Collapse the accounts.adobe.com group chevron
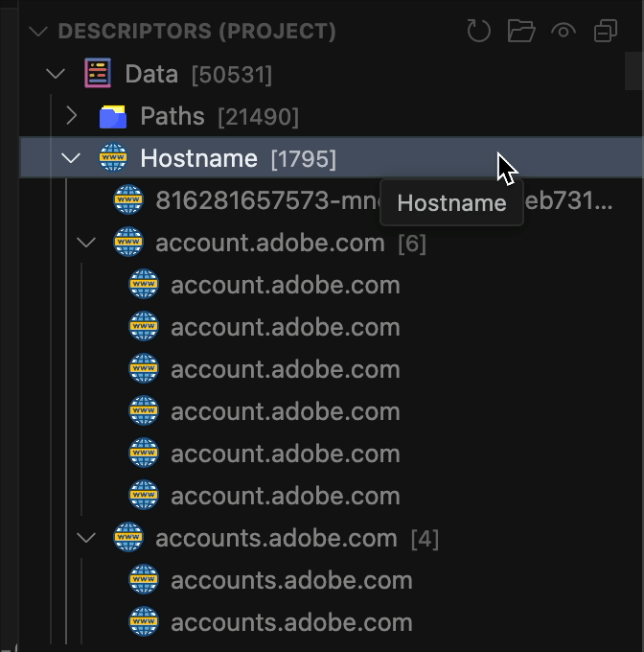The width and height of the screenshot is (644, 652). 86,538
